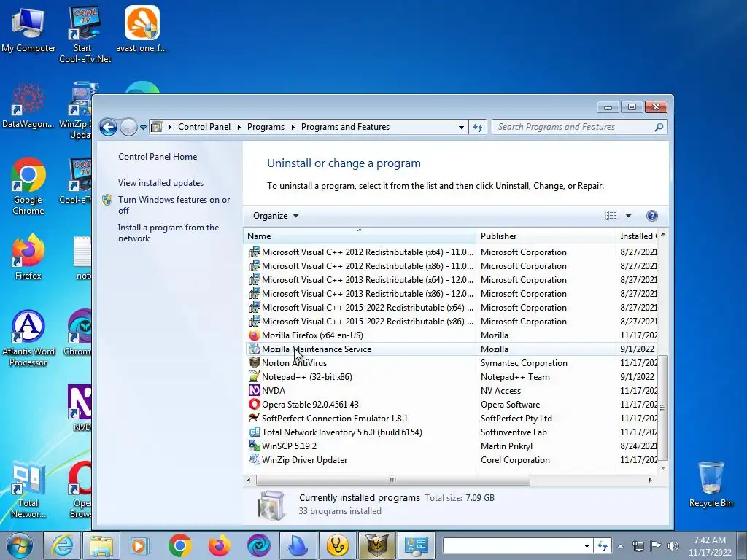Click the WinSCP list icon
Viewport: 747px width, 560px height.
(x=255, y=446)
